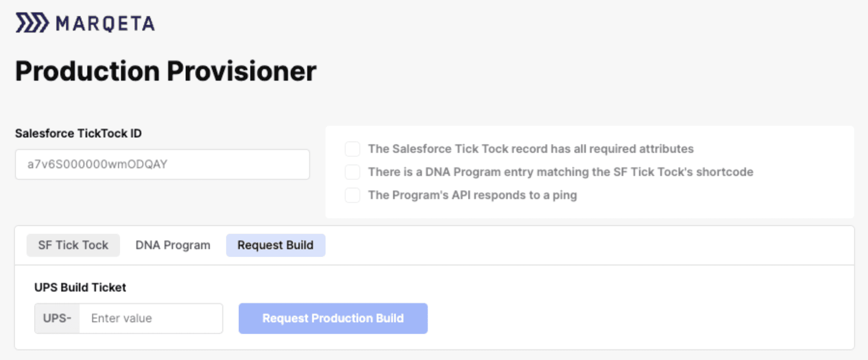
Task: Click the UPS Build Ticket label
Action: click(80, 287)
